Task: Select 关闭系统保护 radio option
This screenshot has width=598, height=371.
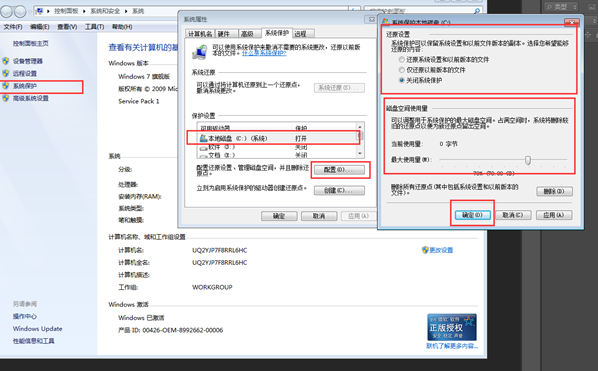Action: click(x=401, y=80)
